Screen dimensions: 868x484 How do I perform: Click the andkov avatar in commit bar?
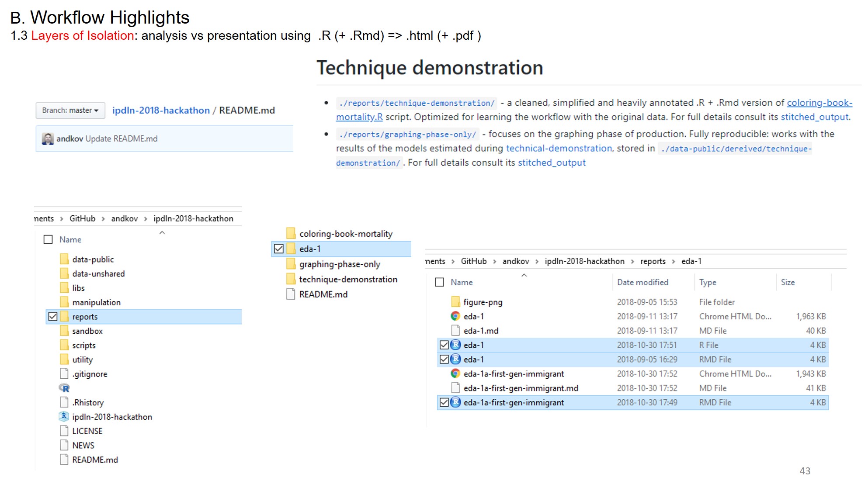pos(48,138)
